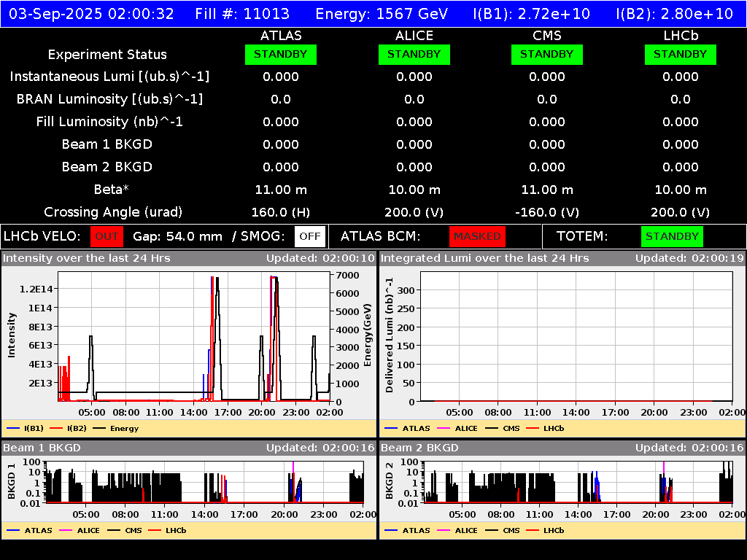The image size is (747, 560).
Task: Select CMS crossing angle -160.0 (V)
Action: click(x=547, y=212)
